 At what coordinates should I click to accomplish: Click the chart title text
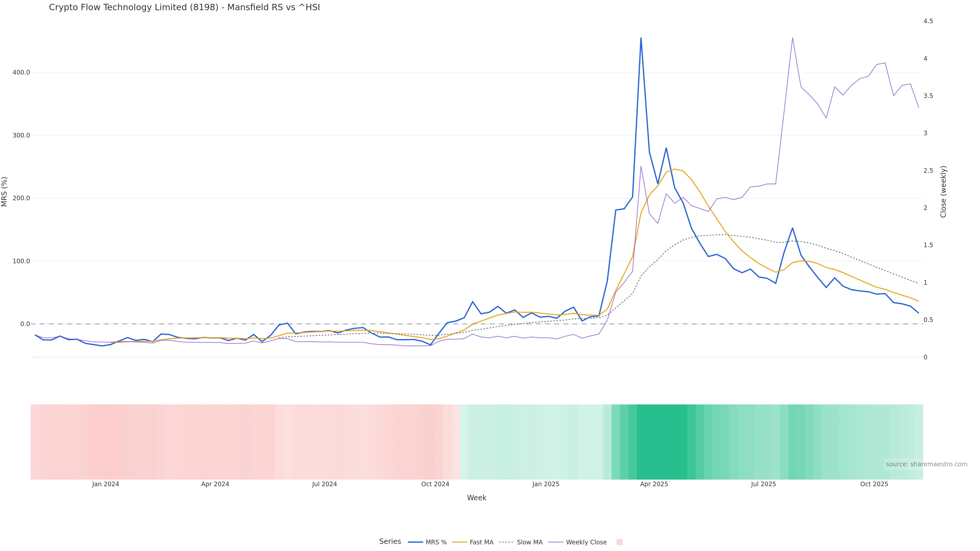[184, 7]
